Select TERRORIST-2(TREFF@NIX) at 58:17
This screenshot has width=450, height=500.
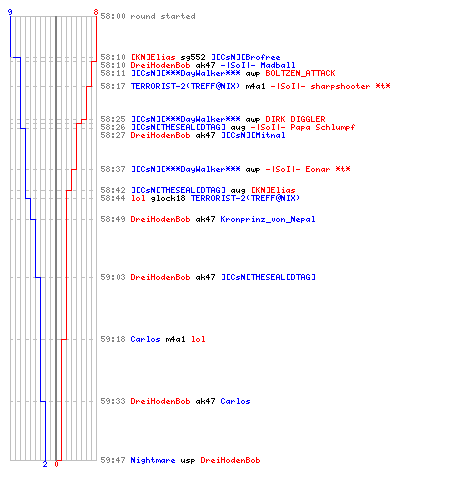[x=185, y=86]
